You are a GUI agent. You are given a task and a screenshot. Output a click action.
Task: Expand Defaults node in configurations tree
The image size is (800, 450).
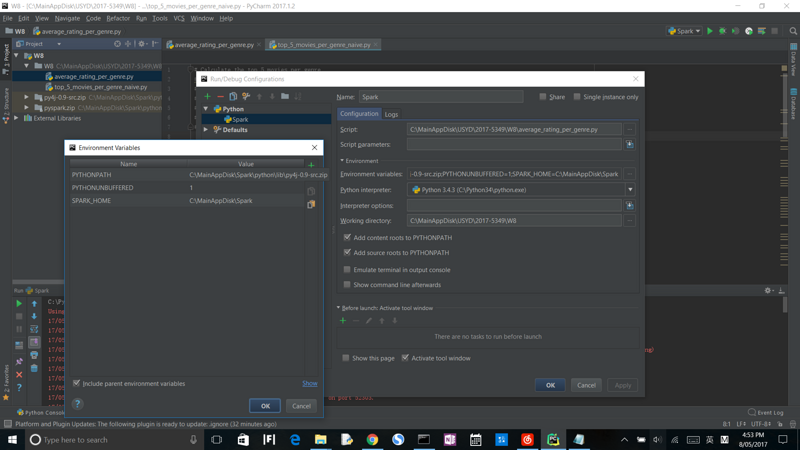click(206, 130)
